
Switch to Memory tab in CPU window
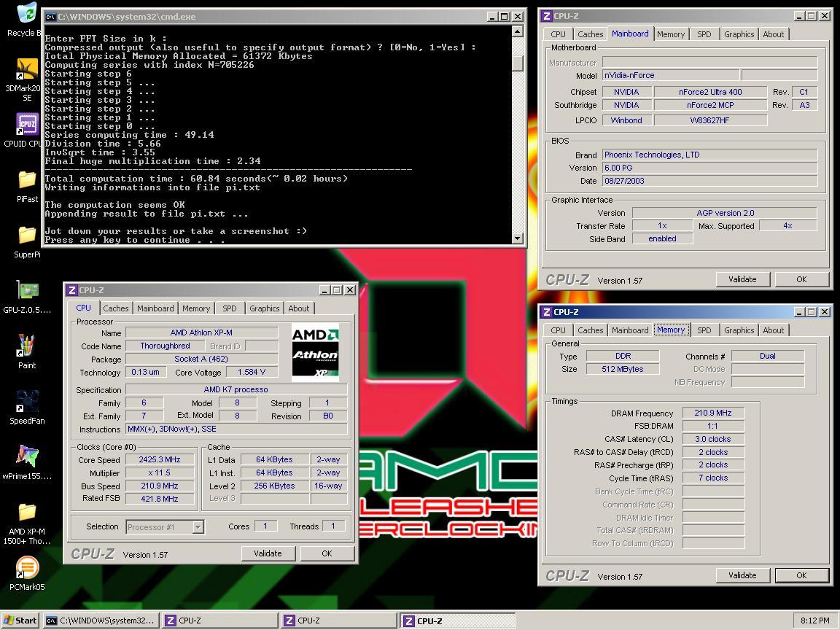(196, 308)
